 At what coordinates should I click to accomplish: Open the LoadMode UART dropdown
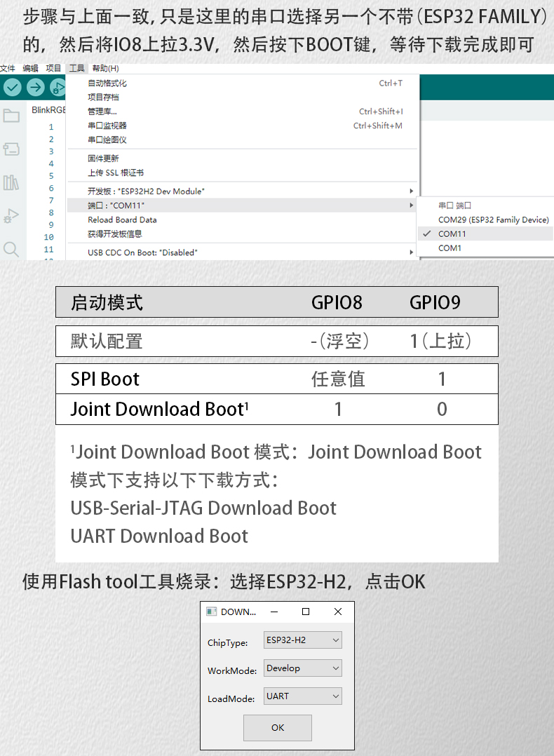pyautogui.click(x=303, y=696)
